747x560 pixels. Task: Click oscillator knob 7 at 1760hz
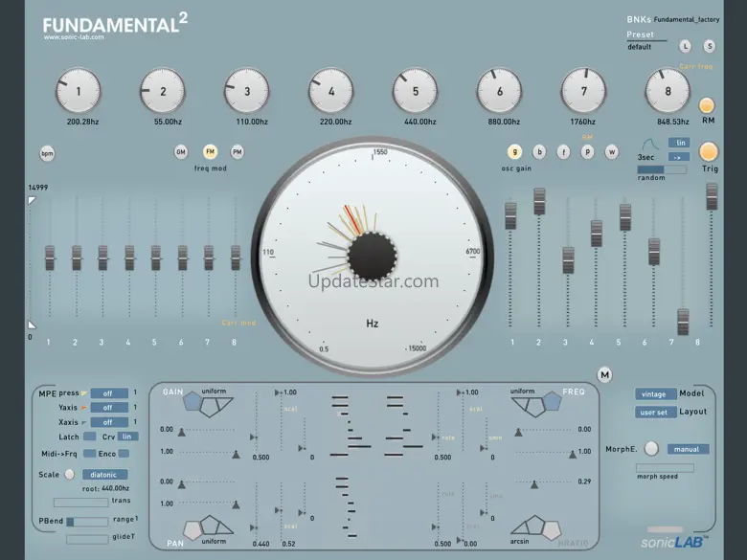pos(583,91)
